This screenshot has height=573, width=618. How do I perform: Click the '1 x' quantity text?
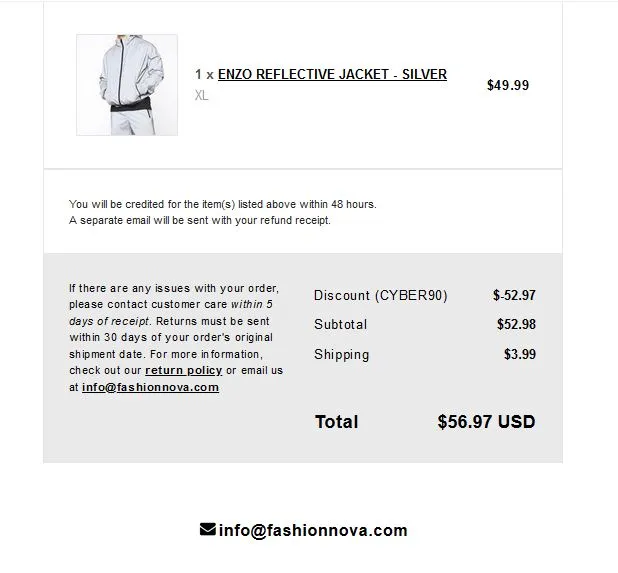[x=204, y=74]
